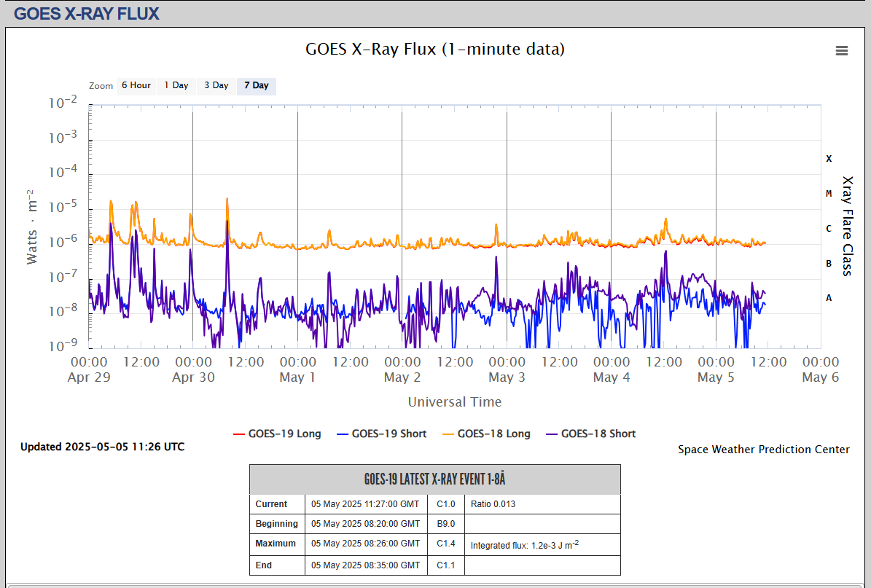Open the chart hamburger context menu
Screen dimensions: 871x588
pyautogui.click(x=842, y=50)
